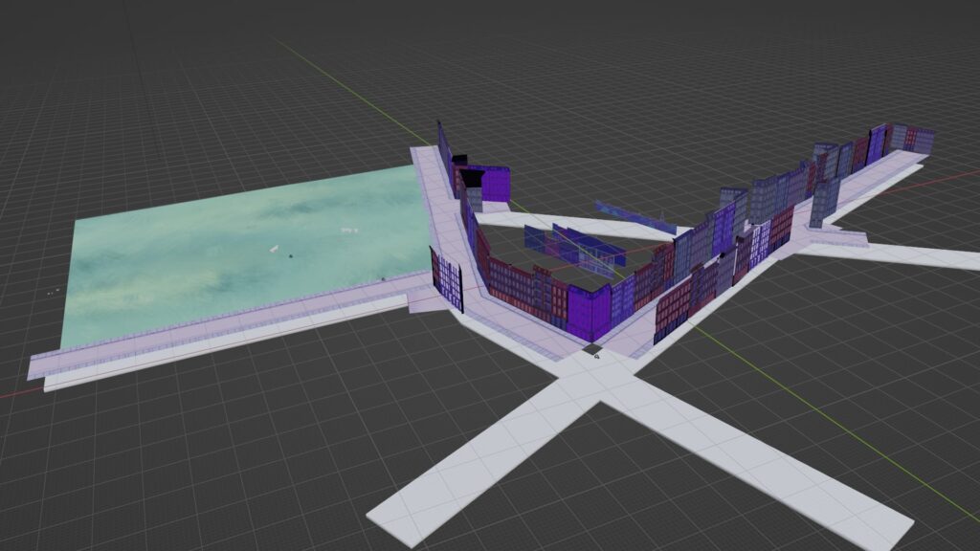This screenshot has height=551, width=980.
Task: Select the floating blue panels in courtyard
Action: [574, 248]
